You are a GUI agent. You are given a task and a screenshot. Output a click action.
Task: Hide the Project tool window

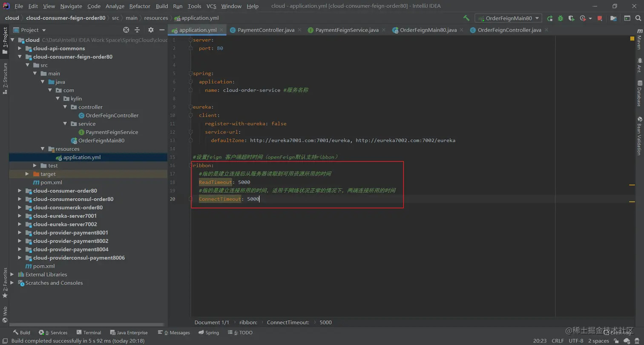click(x=162, y=30)
